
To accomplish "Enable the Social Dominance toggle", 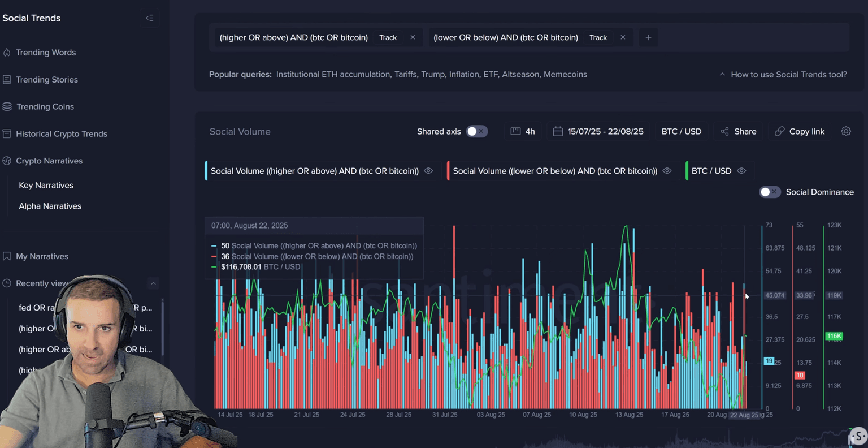I will click(769, 192).
